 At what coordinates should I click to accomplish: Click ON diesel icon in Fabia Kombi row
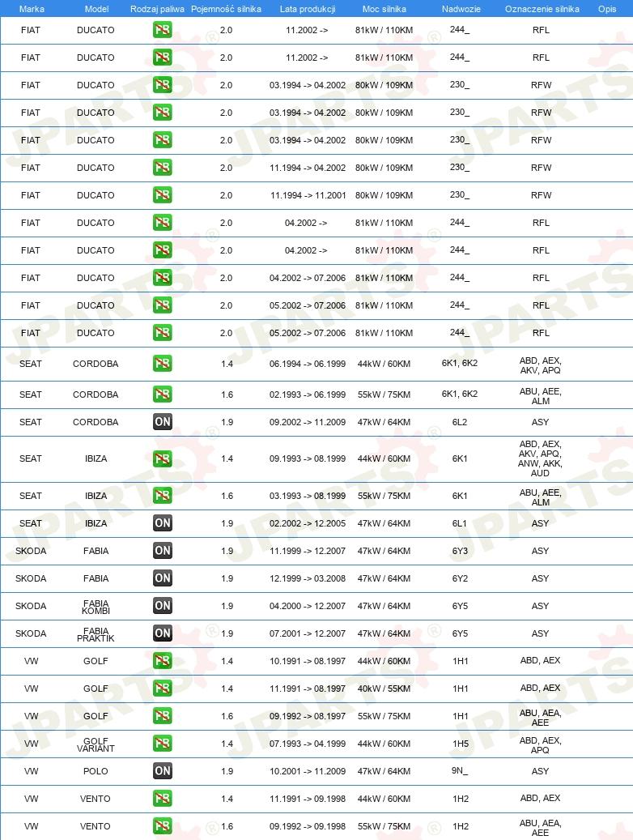coord(162,605)
